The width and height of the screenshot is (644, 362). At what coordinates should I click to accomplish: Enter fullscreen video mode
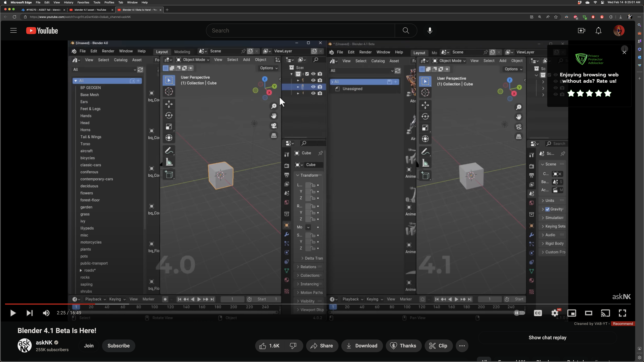[x=622, y=313]
